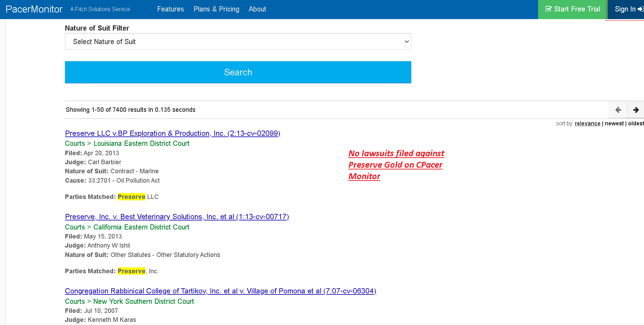Sort results by relevance

coord(587,124)
